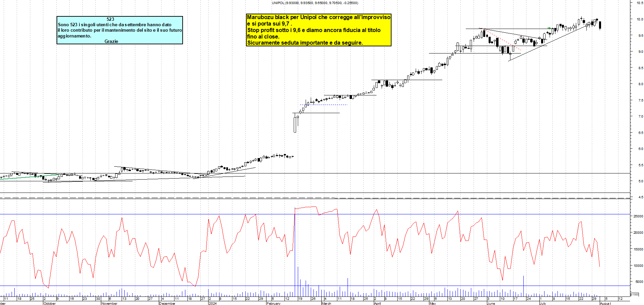The image size is (644, 305).
Task: Click the 'fino al close.' line
Action: (x=263, y=36)
